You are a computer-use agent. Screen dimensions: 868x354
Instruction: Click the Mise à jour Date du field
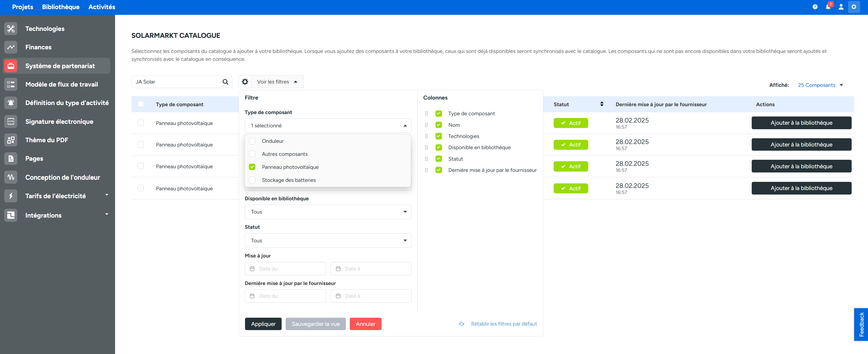point(285,269)
